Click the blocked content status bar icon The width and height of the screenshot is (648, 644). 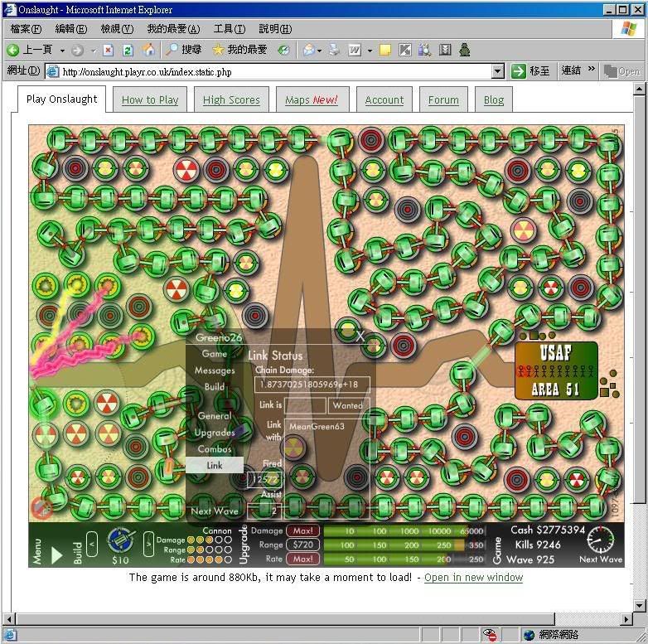tap(489, 635)
